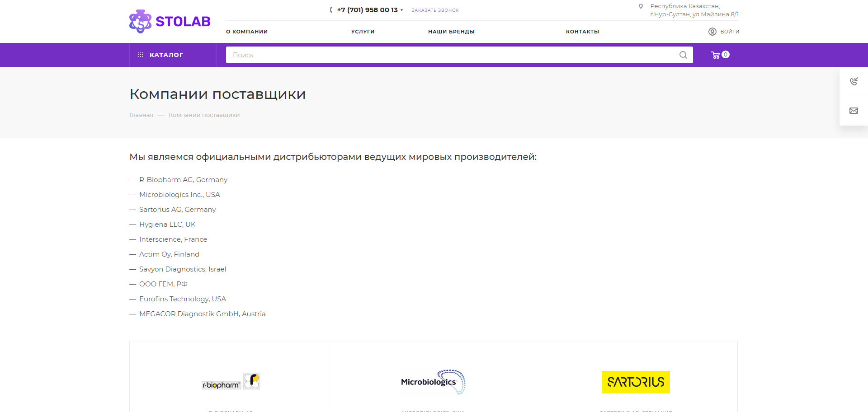Image resolution: width=868 pixels, height=412 pixels.
Task: Open Eurofins Technology, USA link
Action: coord(183,299)
